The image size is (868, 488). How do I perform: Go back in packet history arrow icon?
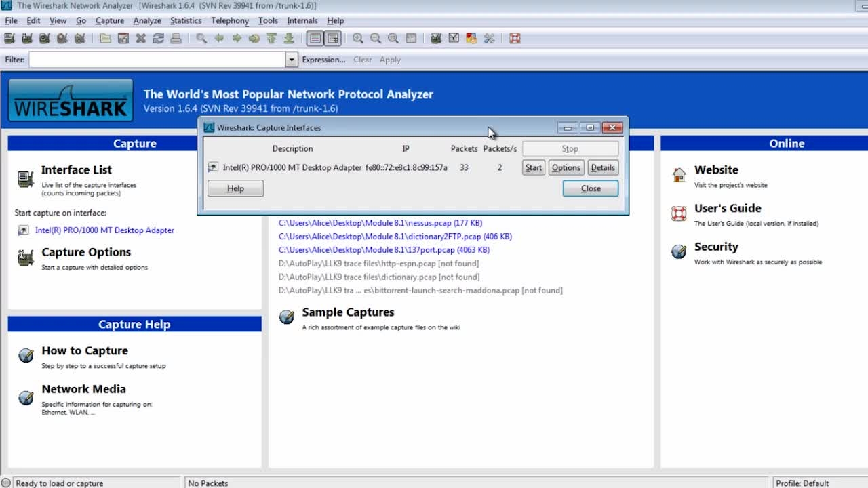pos(219,39)
